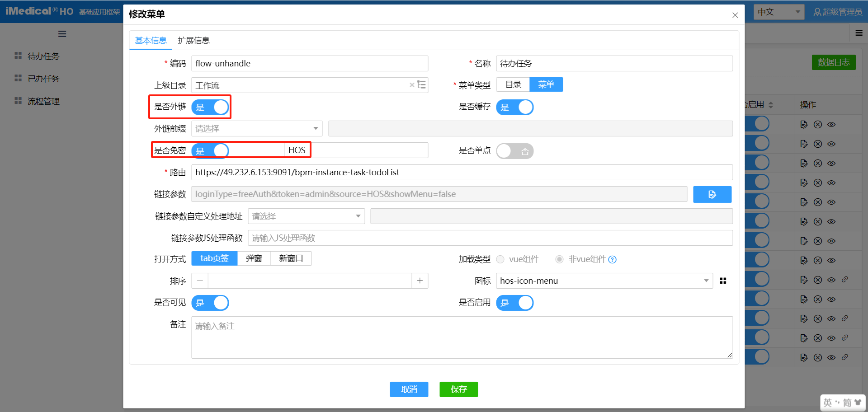Screen dimensions: 868x412
Task: Switch to the 扩展信息 tab
Action: point(193,41)
